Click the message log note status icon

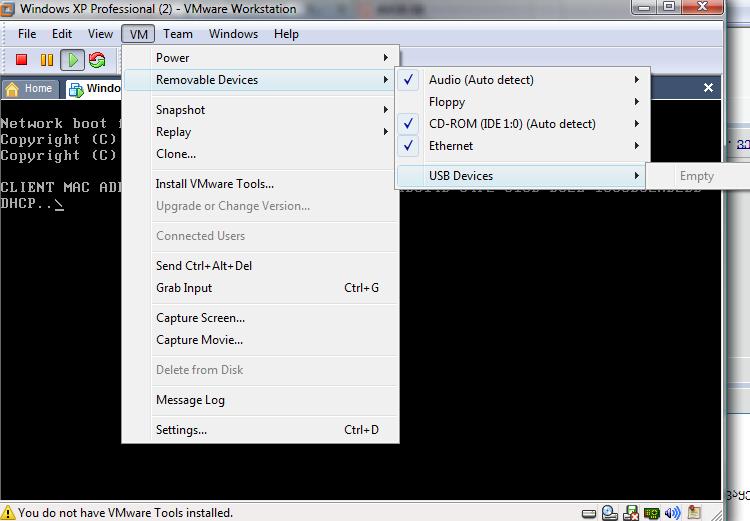pyautogui.click(x=694, y=512)
